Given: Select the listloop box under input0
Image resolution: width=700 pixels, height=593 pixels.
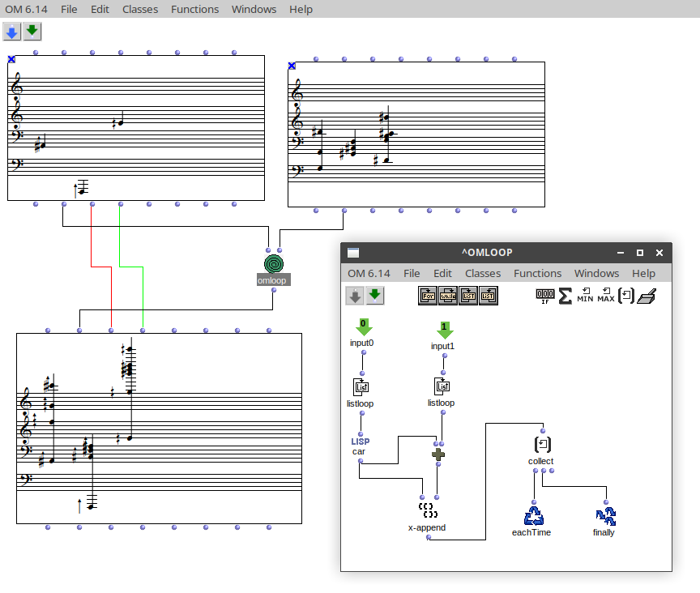Looking at the screenshot, I should 361,387.
